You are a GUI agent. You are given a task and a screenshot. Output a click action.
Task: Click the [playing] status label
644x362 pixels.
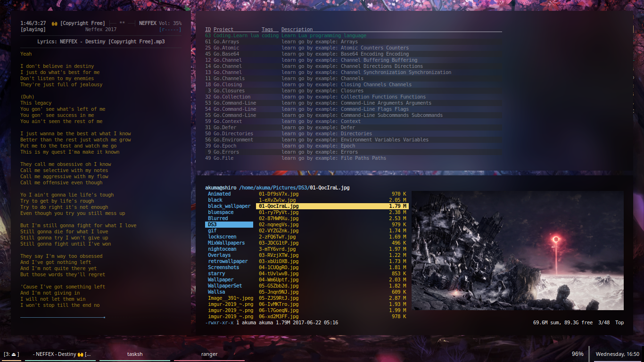33,29
